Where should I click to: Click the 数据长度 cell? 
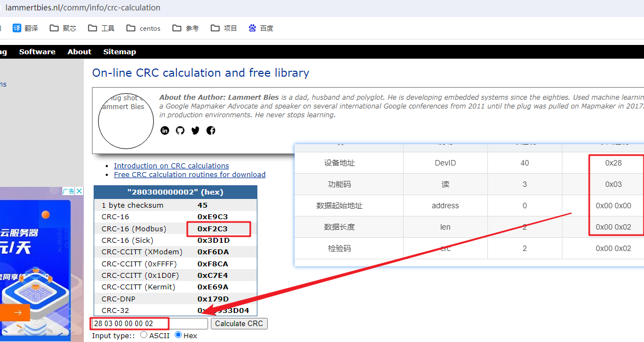[x=340, y=227]
